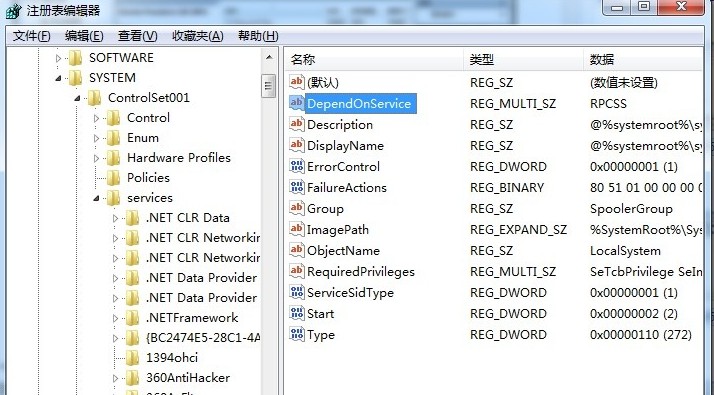The height and width of the screenshot is (395, 714).
Task: Select the ImagePath value name
Action: (338, 229)
